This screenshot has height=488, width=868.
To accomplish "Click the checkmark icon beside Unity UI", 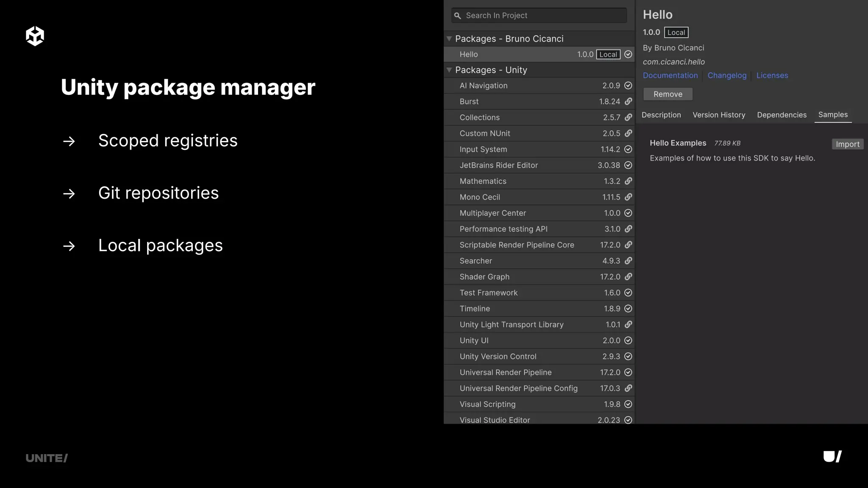I will [628, 341].
